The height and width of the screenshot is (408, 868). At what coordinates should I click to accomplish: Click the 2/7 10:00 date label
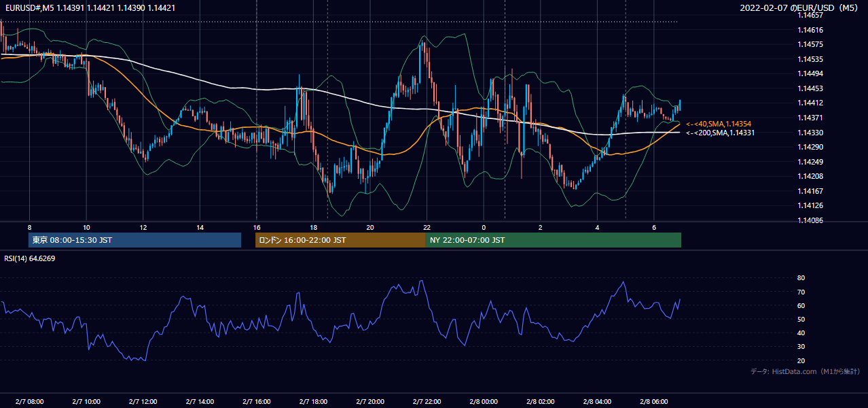[86, 401]
